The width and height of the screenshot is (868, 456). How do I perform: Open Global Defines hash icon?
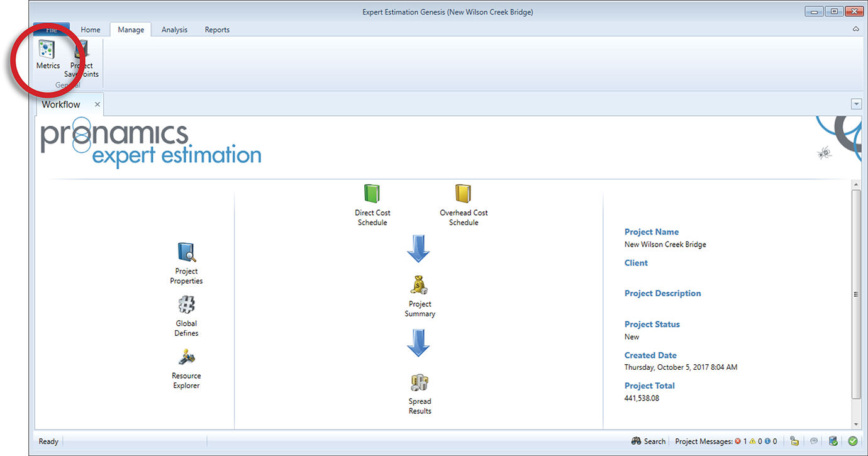click(x=186, y=306)
